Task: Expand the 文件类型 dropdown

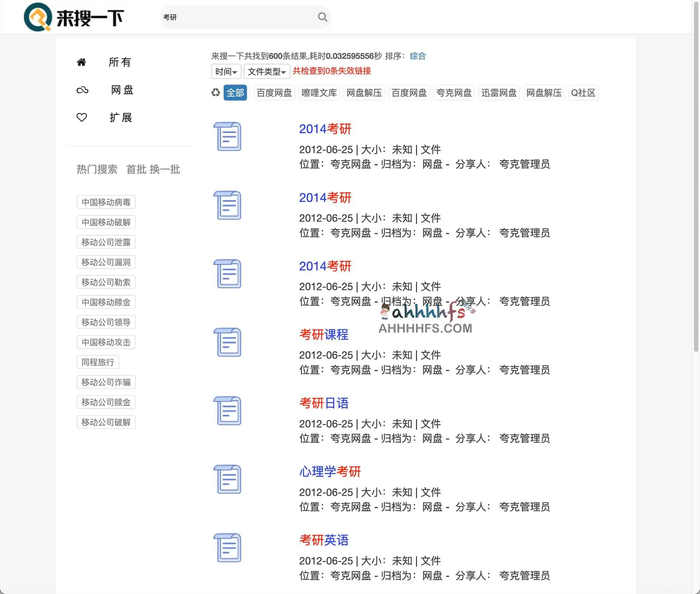Action: (x=266, y=71)
